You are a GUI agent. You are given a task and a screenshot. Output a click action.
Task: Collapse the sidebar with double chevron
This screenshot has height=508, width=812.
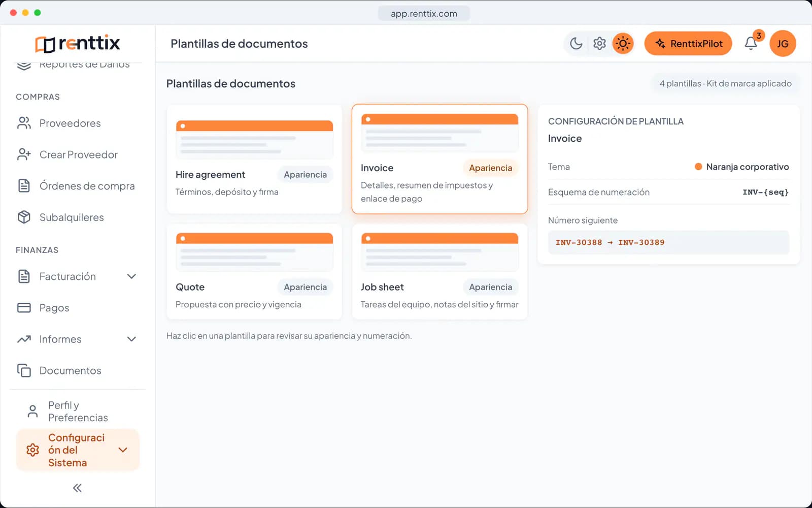[x=77, y=488]
